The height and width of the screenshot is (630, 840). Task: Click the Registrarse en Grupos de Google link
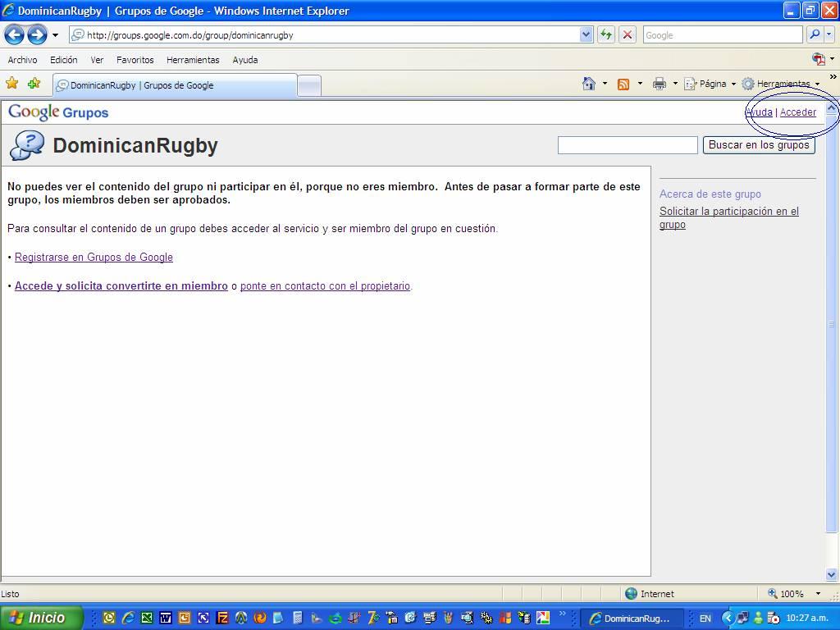tap(94, 257)
